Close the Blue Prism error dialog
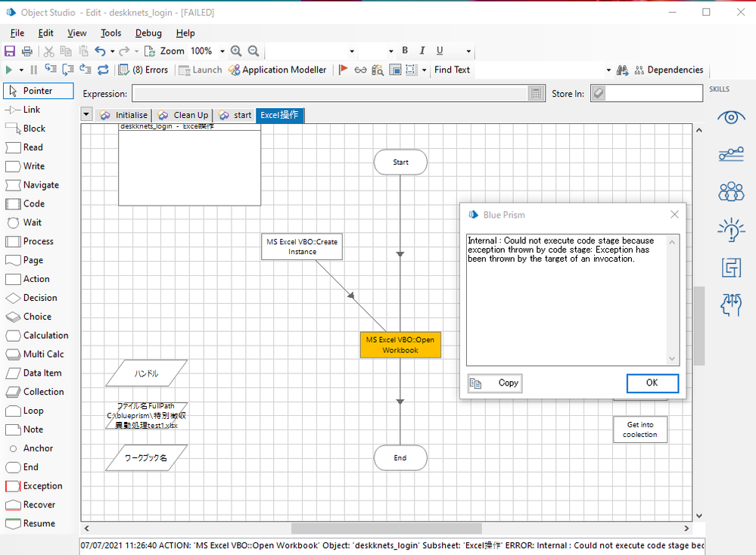Viewport: 756px width, 555px height. point(674,215)
